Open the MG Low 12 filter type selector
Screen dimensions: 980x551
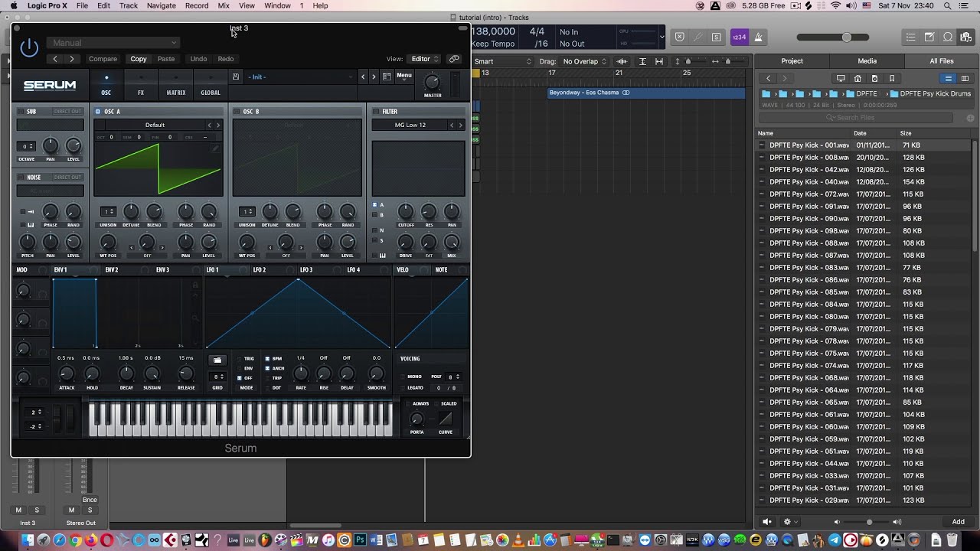pyautogui.click(x=410, y=125)
